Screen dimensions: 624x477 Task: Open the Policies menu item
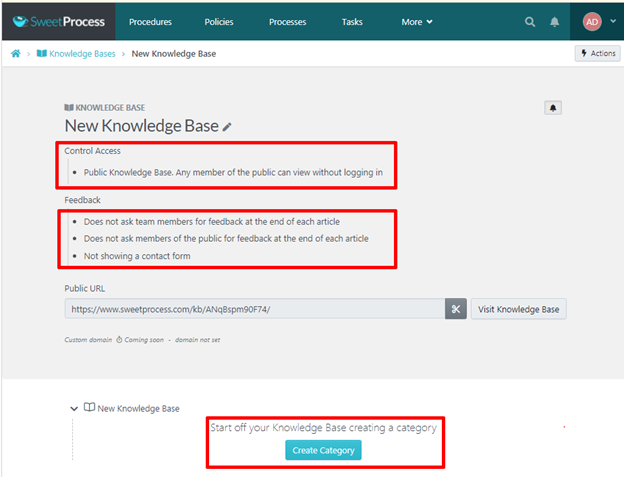(x=219, y=22)
